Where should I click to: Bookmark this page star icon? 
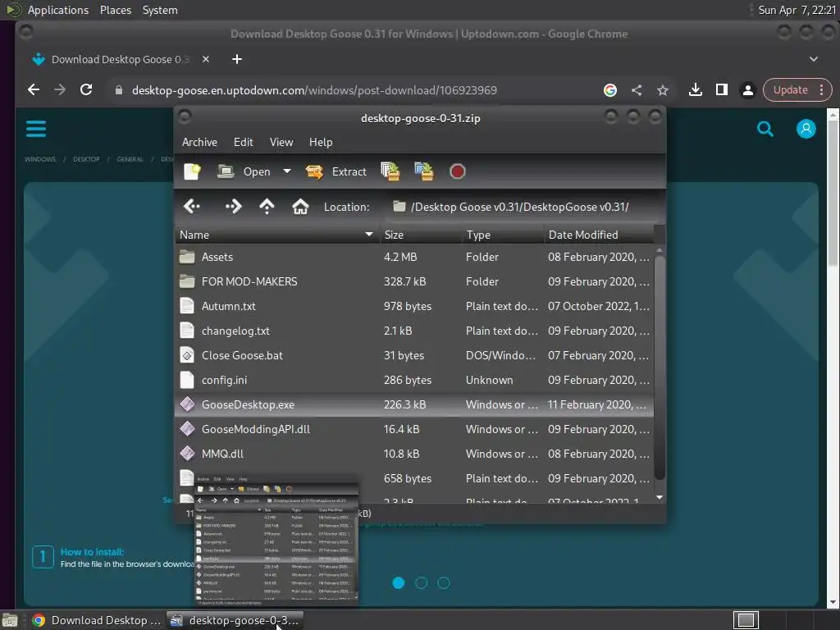click(x=663, y=90)
